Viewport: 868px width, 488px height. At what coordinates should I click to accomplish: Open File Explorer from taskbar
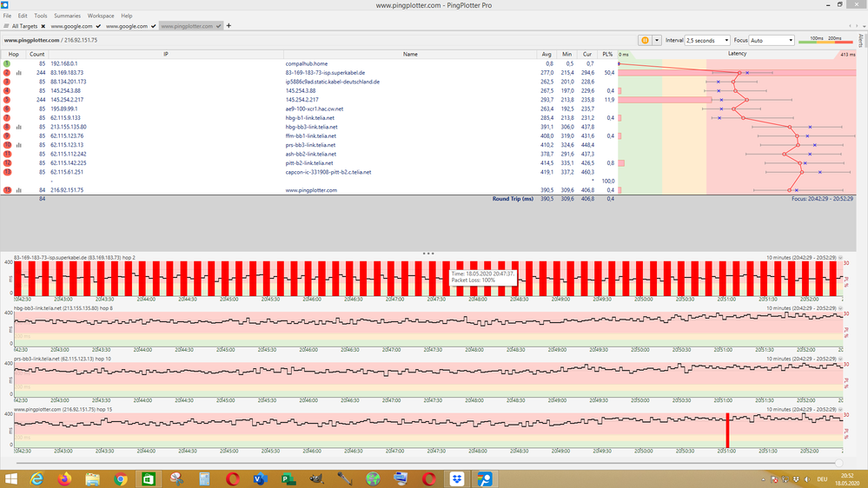click(92, 479)
